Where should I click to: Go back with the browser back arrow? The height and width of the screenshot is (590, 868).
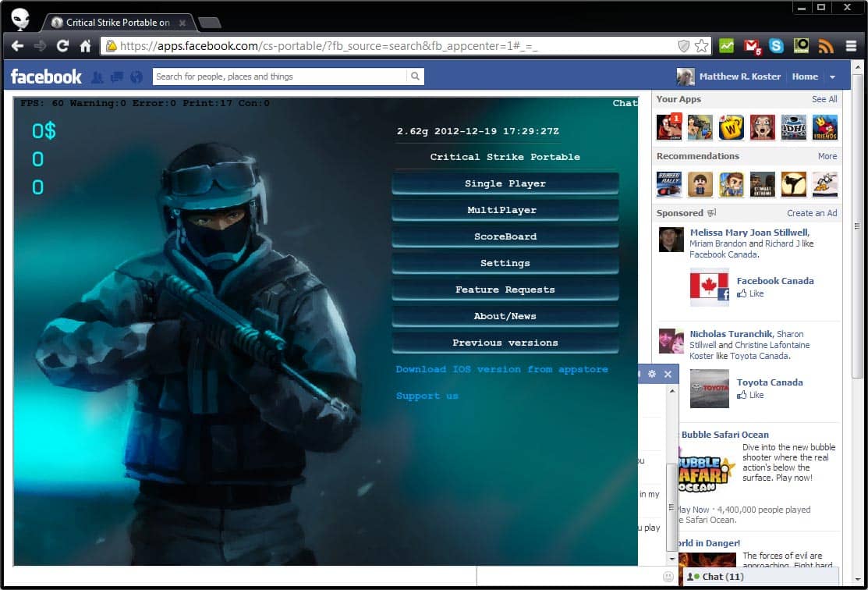(x=17, y=46)
